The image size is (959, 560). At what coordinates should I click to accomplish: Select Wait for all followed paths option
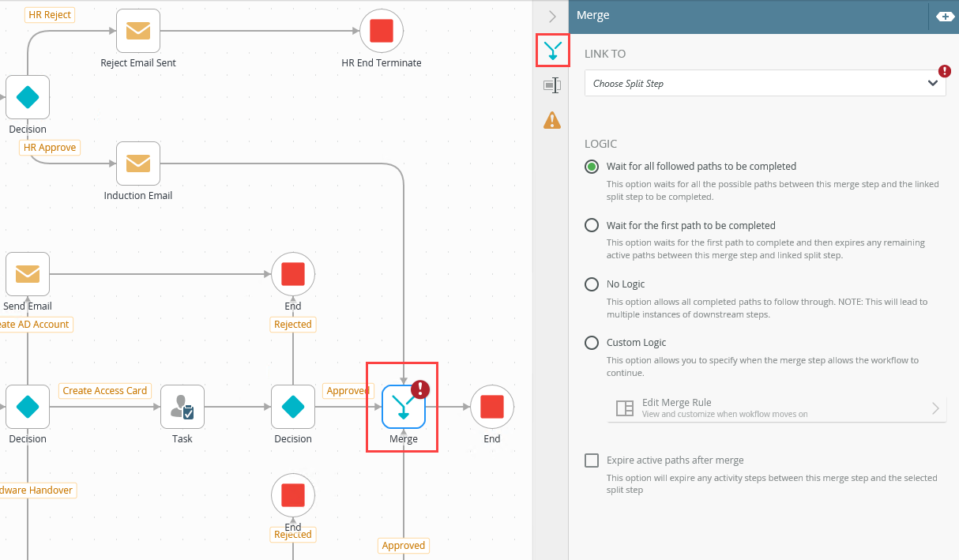pyautogui.click(x=592, y=167)
